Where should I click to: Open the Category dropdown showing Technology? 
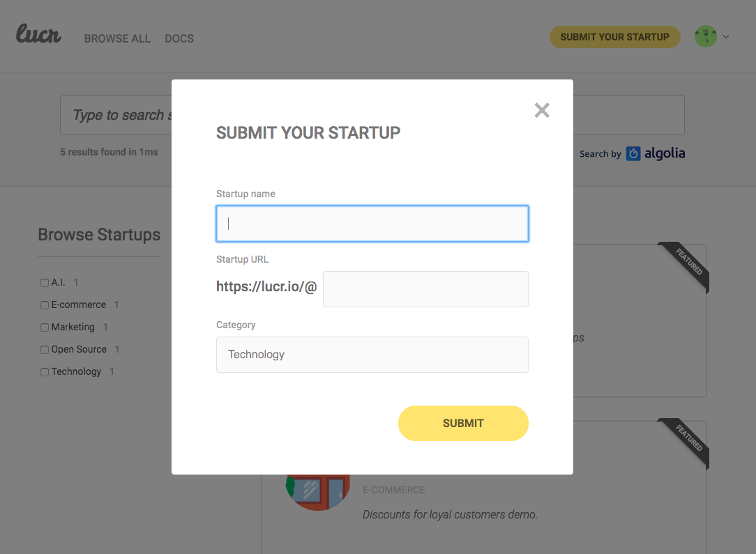point(372,355)
